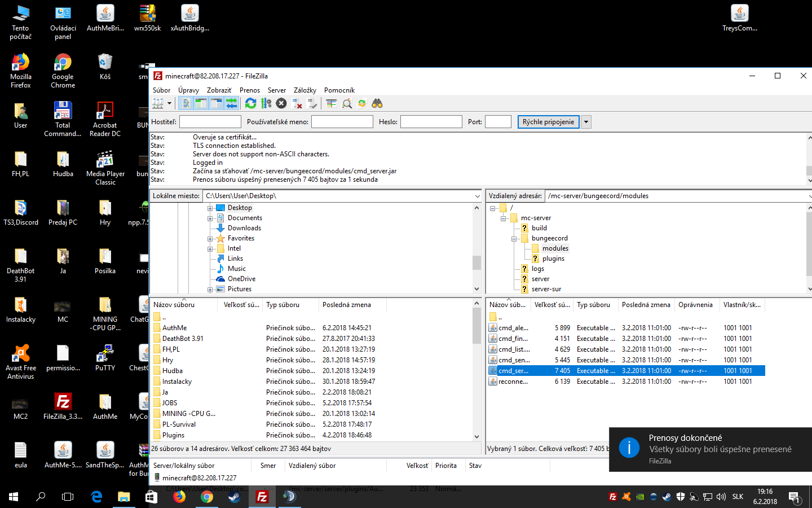Viewport: 812px width, 508px height.
Task: Open the Avast Free Antivirus desktop icon
Action: (x=21, y=362)
